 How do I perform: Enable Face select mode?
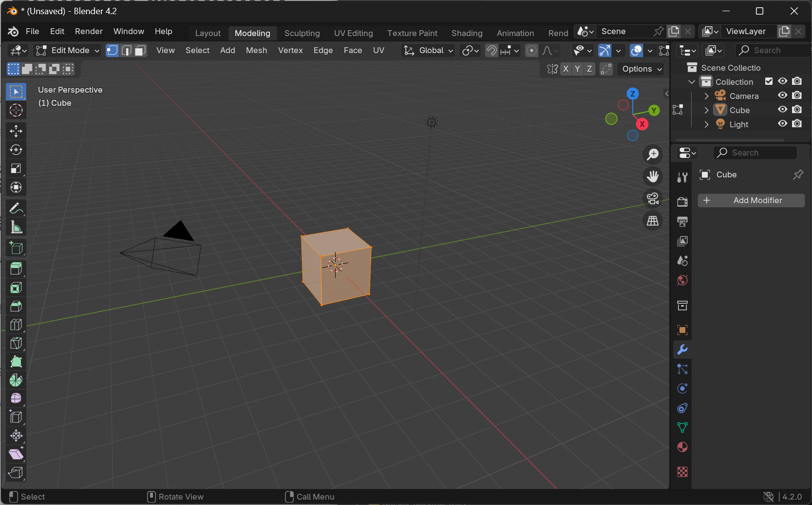tap(140, 50)
